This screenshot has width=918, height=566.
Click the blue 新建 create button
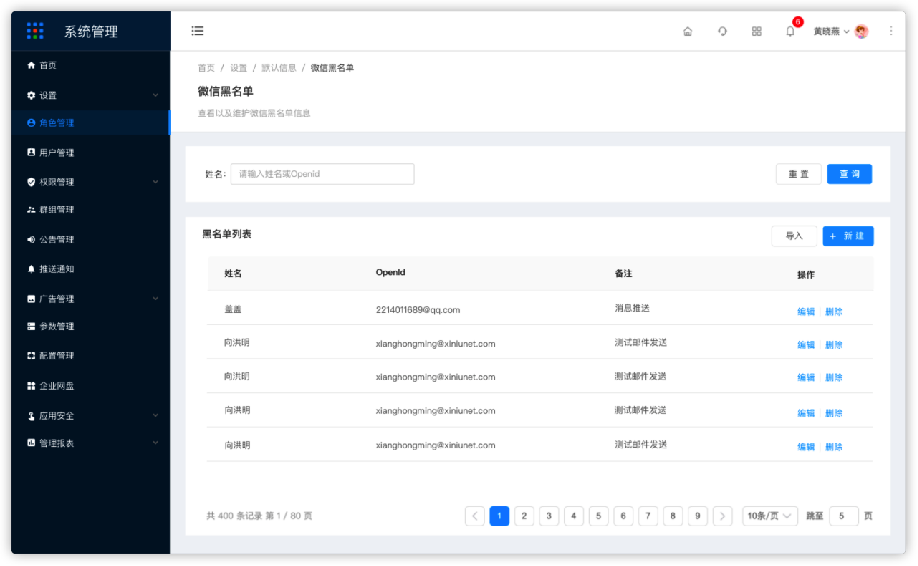click(x=848, y=236)
